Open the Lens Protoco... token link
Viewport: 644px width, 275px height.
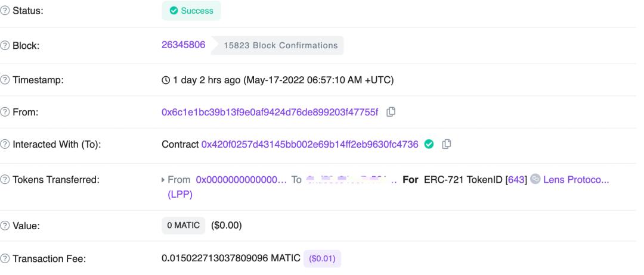pos(576,180)
